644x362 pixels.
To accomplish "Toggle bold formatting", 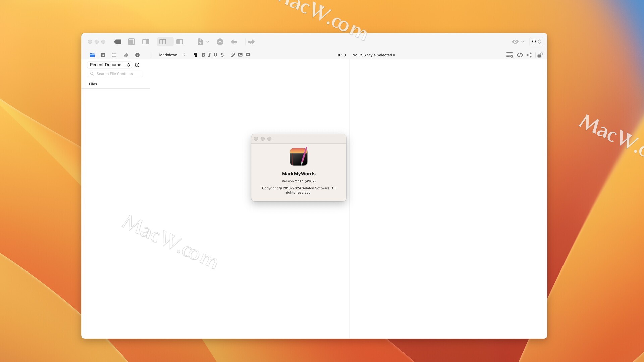I will [203, 55].
